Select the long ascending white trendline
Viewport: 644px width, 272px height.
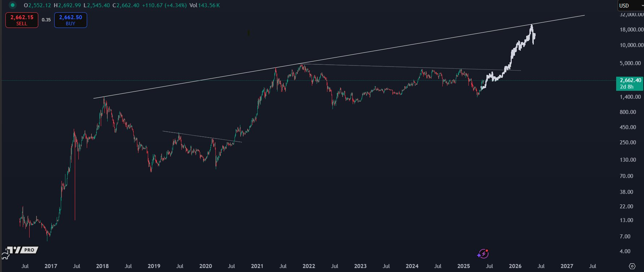coord(339,57)
